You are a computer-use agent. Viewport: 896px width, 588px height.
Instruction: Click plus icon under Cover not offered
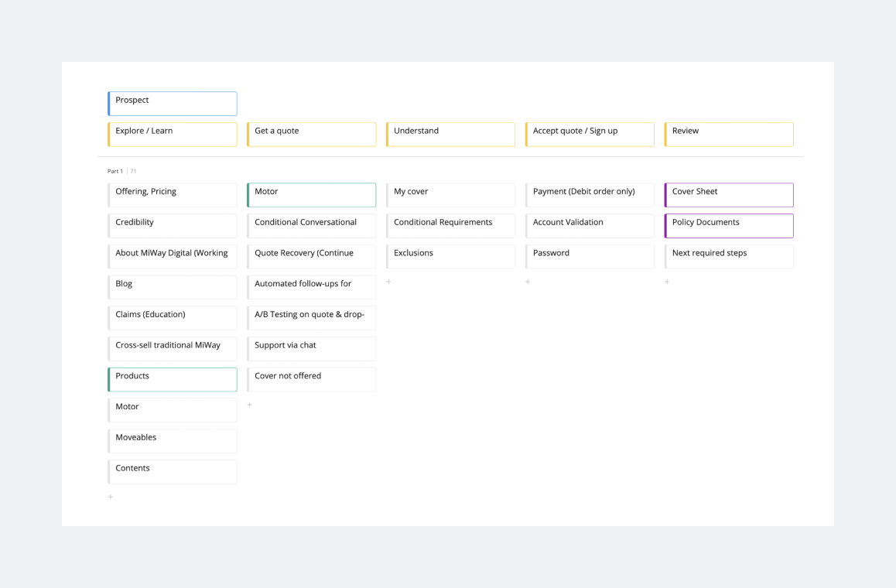coord(249,405)
